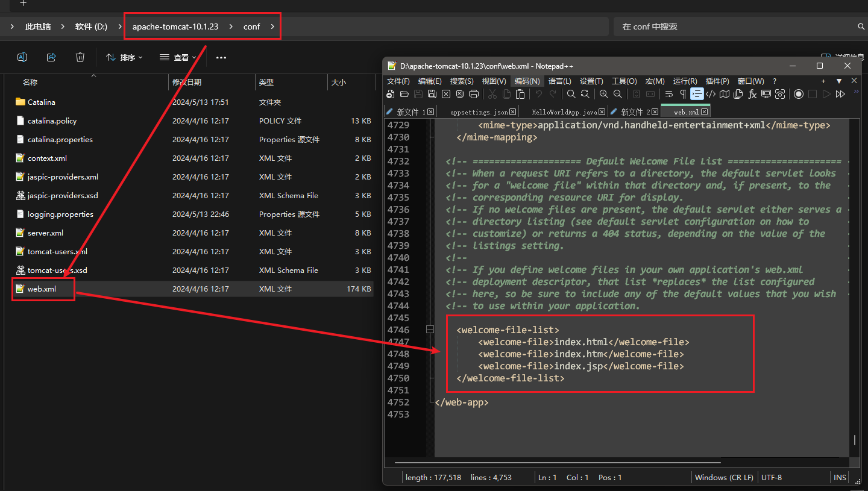Open the 查看 view dropdown
Image resolution: width=868 pixels, height=491 pixels.
click(x=178, y=57)
